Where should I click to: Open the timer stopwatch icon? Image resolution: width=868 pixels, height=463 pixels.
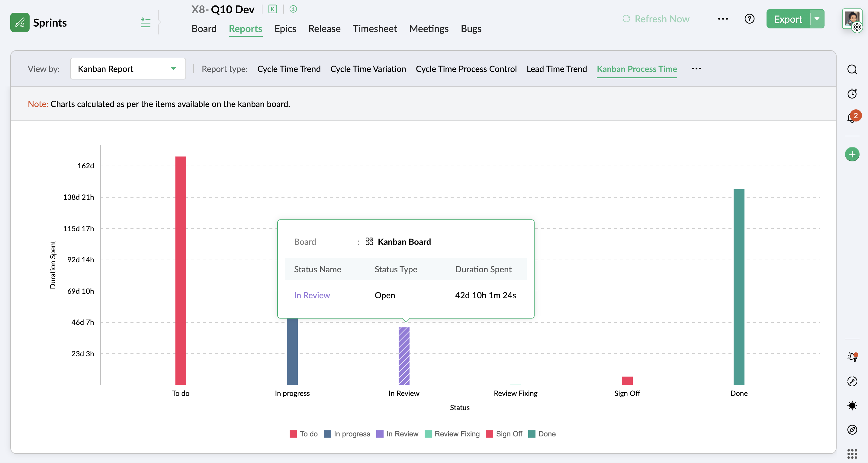coord(852,93)
